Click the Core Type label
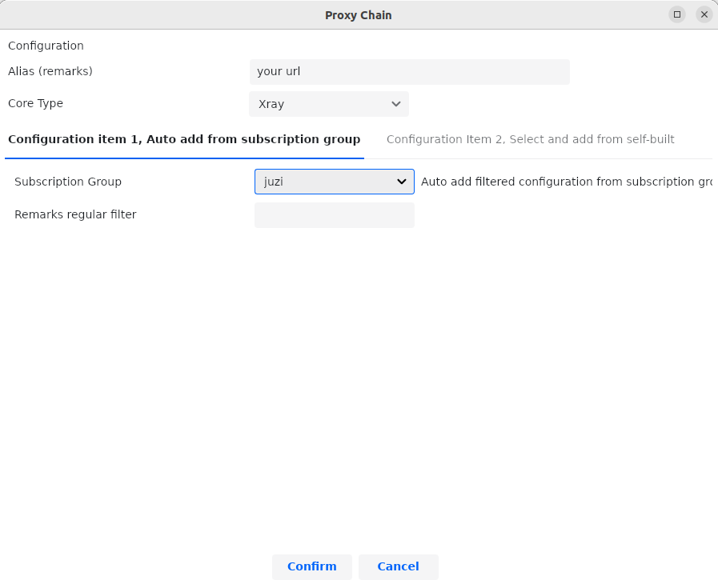 point(35,103)
